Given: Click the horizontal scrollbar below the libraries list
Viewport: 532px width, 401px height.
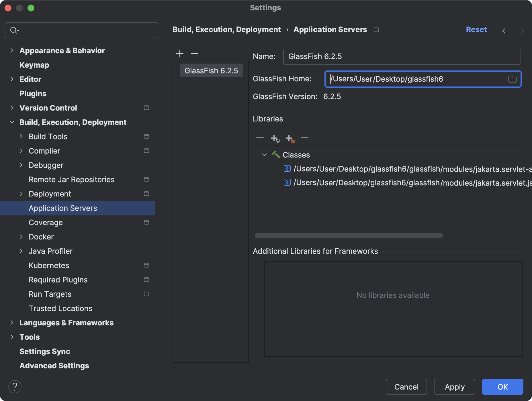Looking at the screenshot, I should (348, 235).
